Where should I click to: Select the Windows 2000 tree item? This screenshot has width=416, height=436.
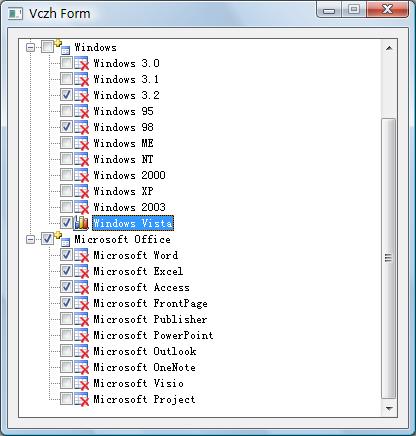129,175
